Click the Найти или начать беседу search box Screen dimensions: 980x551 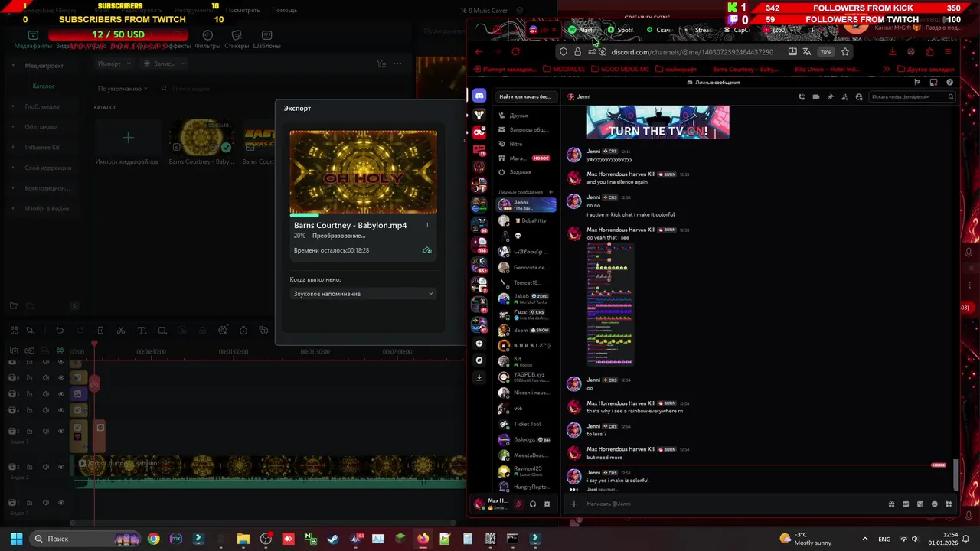(x=525, y=97)
